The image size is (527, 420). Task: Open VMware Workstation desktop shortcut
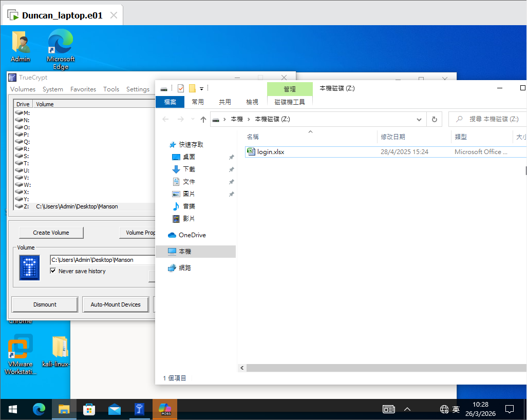(20, 354)
